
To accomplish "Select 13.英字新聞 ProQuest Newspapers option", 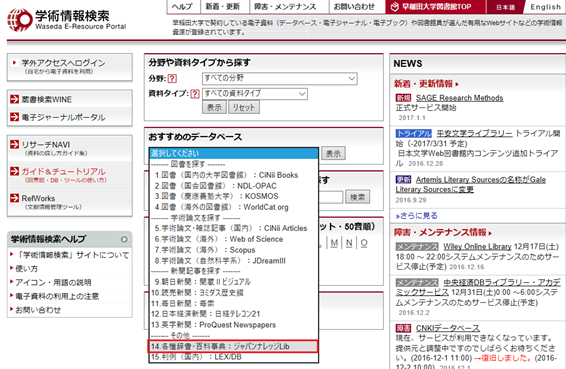I will tap(234, 325).
